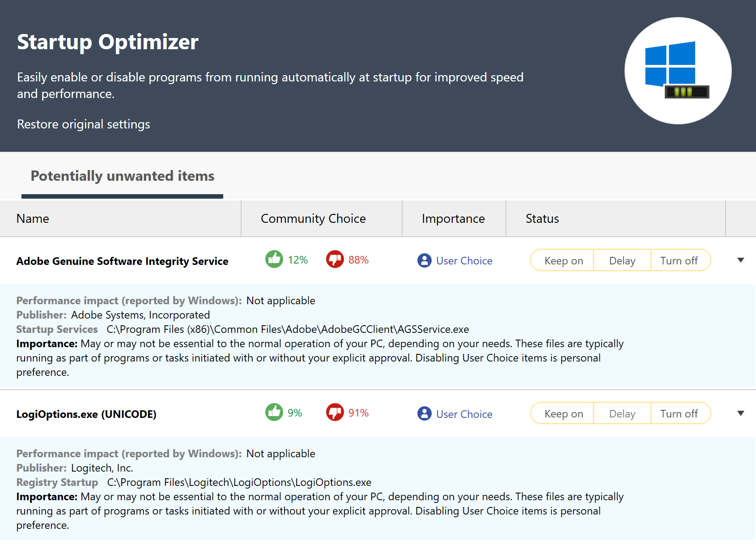Image resolution: width=756 pixels, height=553 pixels.
Task: Click the Registry Startup label
Action: pyautogui.click(x=57, y=482)
